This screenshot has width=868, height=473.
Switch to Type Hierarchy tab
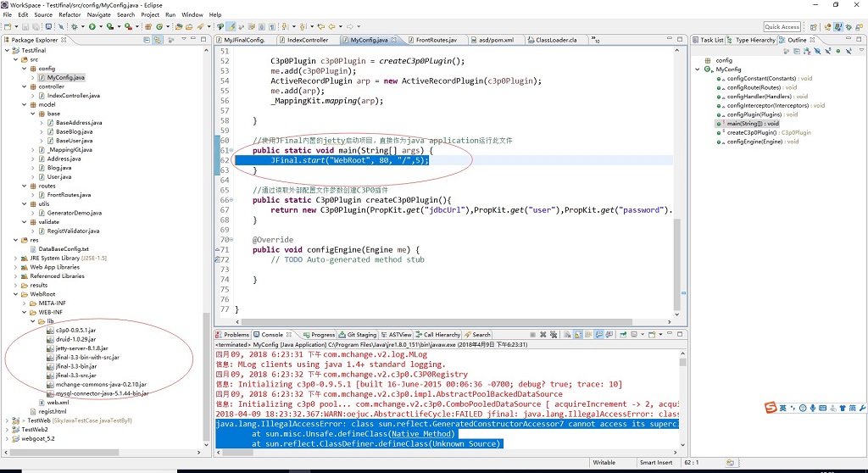pyautogui.click(x=751, y=40)
